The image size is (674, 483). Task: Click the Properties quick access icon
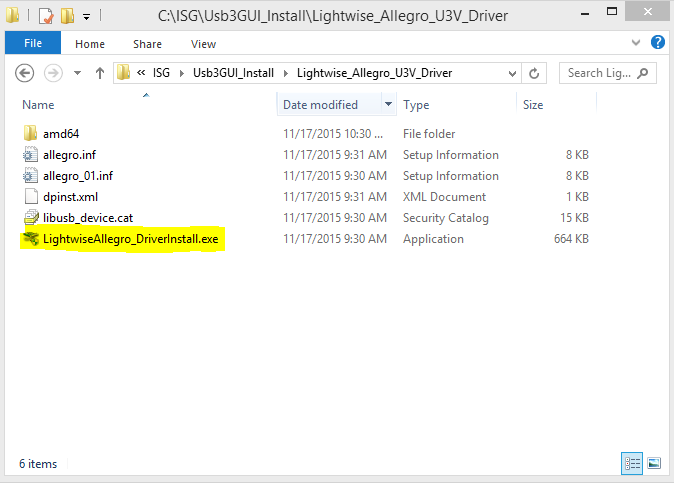[x=46, y=16]
